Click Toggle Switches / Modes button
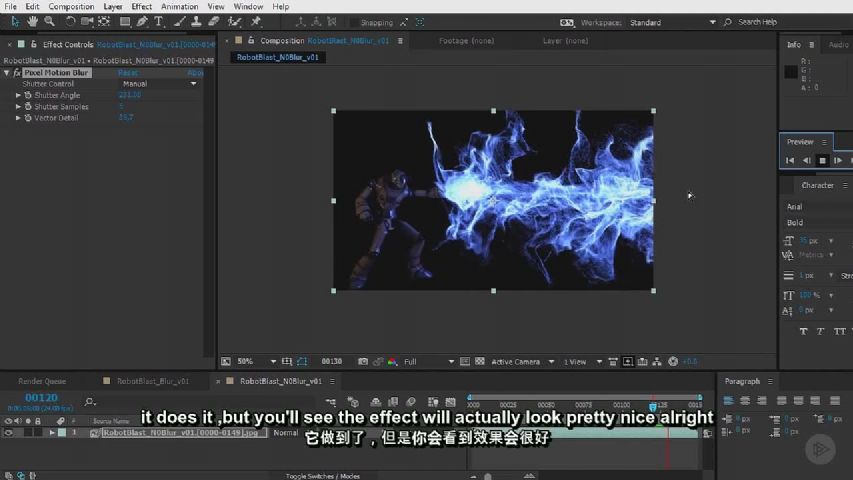 point(323,476)
